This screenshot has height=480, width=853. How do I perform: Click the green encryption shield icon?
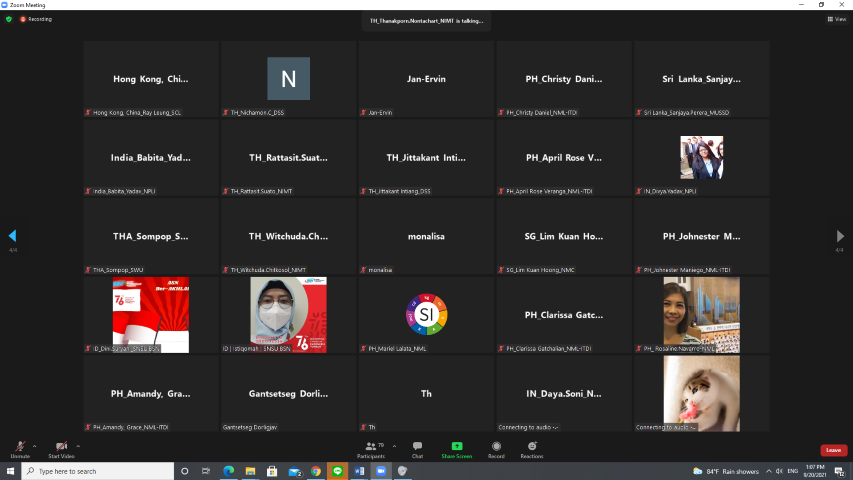(9, 19)
